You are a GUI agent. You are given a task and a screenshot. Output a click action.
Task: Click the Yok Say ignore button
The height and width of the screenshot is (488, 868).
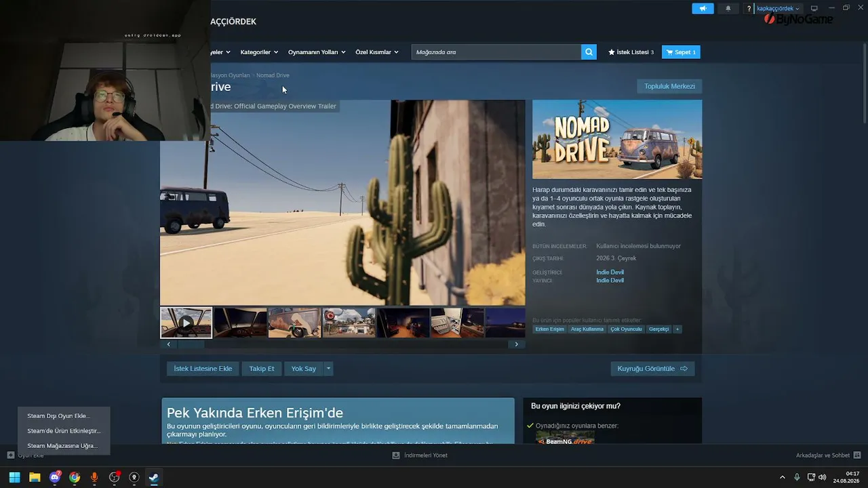click(x=304, y=369)
